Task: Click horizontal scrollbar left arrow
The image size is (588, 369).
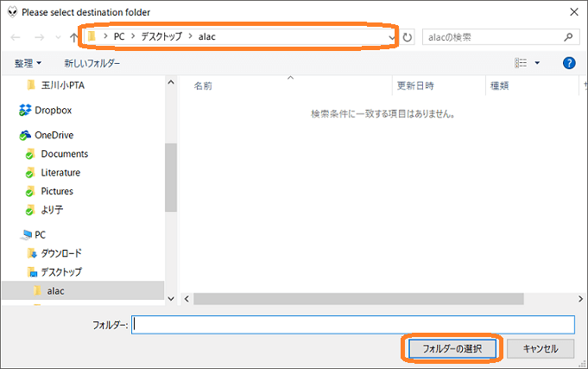Action: pos(187,299)
